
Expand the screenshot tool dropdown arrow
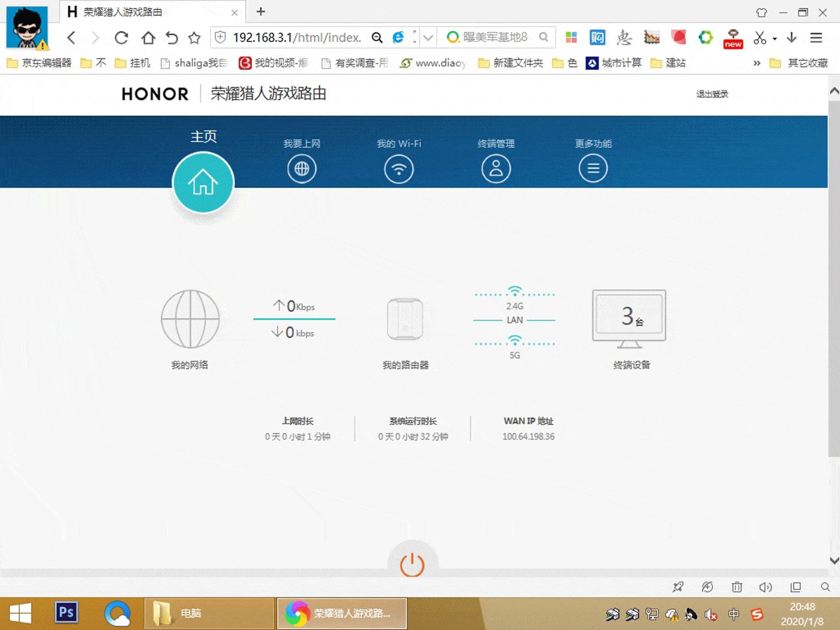click(x=774, y=38)
